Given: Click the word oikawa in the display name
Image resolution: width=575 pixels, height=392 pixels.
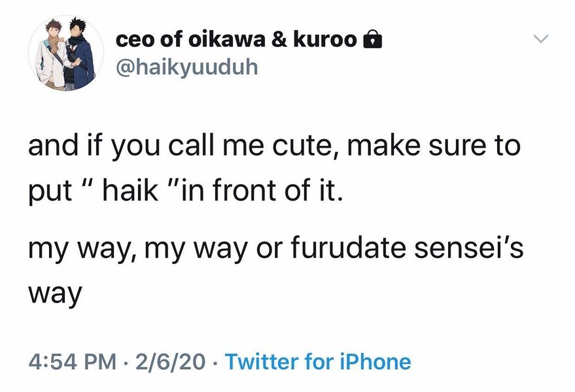Looking at the screenshot, I should (x=219, y=40).
